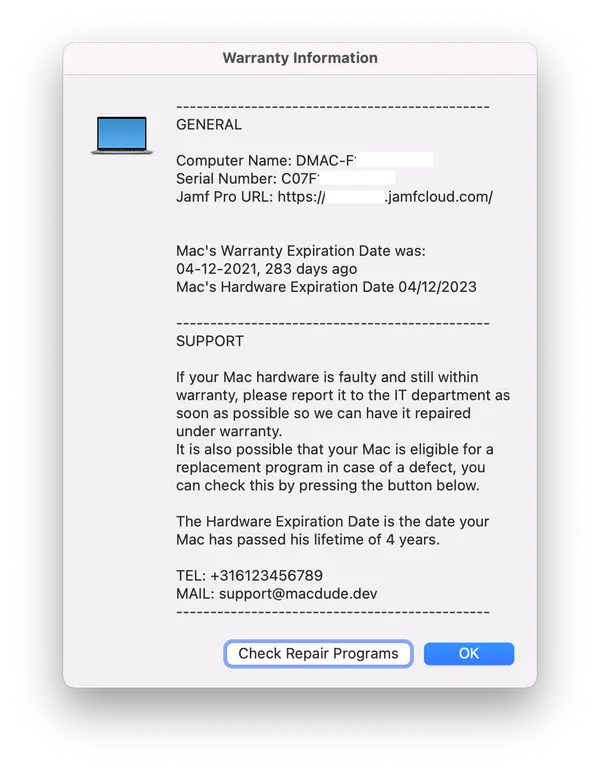
Task: Click the 04-12-2021, 283 days ago line
Action: pyautogui.click(x=267, y=269)
